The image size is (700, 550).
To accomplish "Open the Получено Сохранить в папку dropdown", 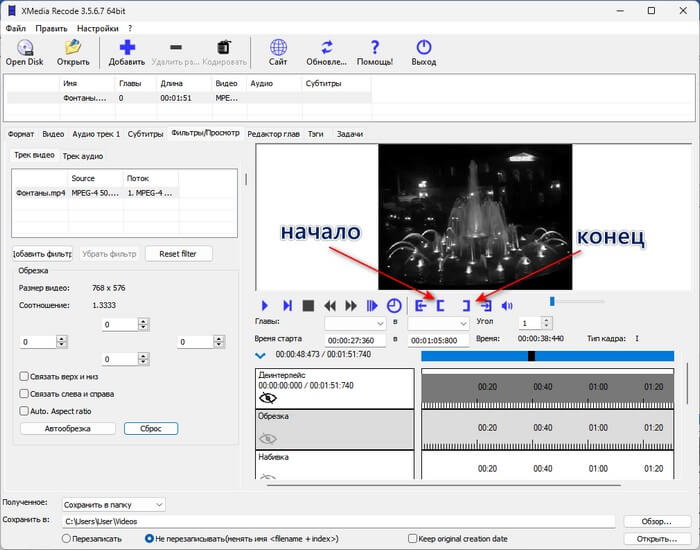I will [112, 505].
